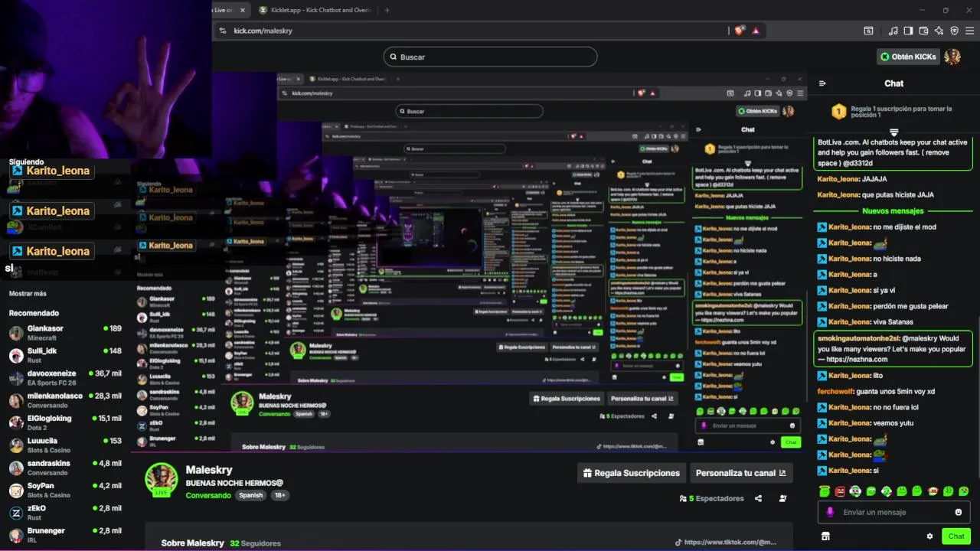Open chat settings gear icon

click(929, 536)
